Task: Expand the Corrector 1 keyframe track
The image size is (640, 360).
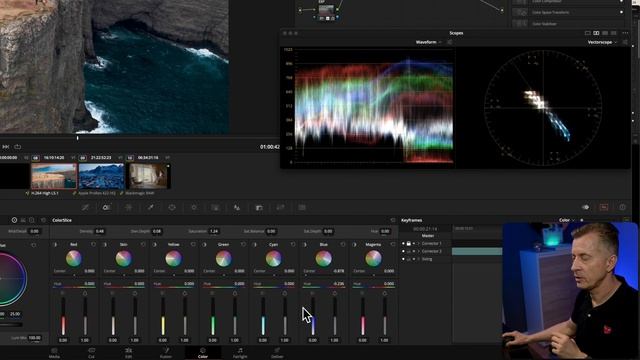Action: pyautogui.click(x=418, y=243)
